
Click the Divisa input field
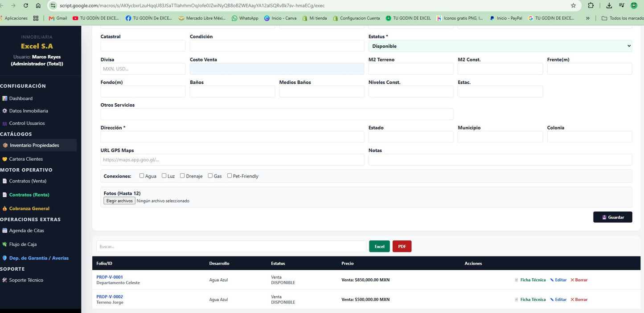[x=143, y=69]
